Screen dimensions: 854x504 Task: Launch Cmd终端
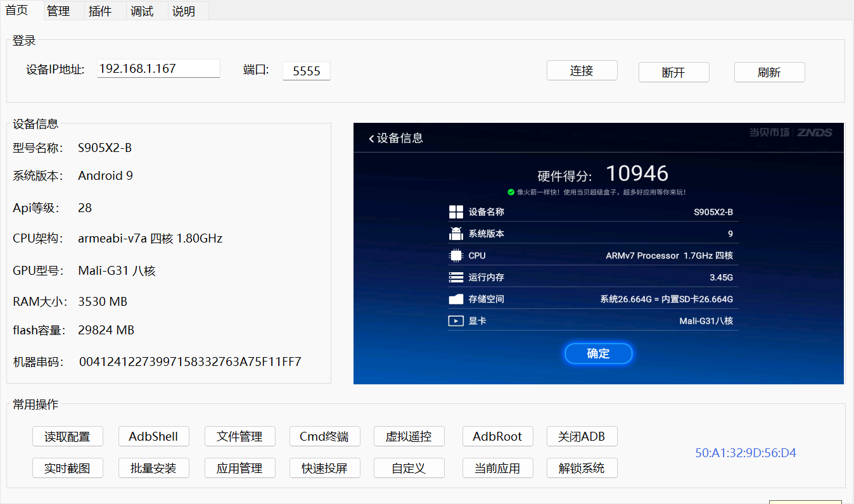point(324,436)
